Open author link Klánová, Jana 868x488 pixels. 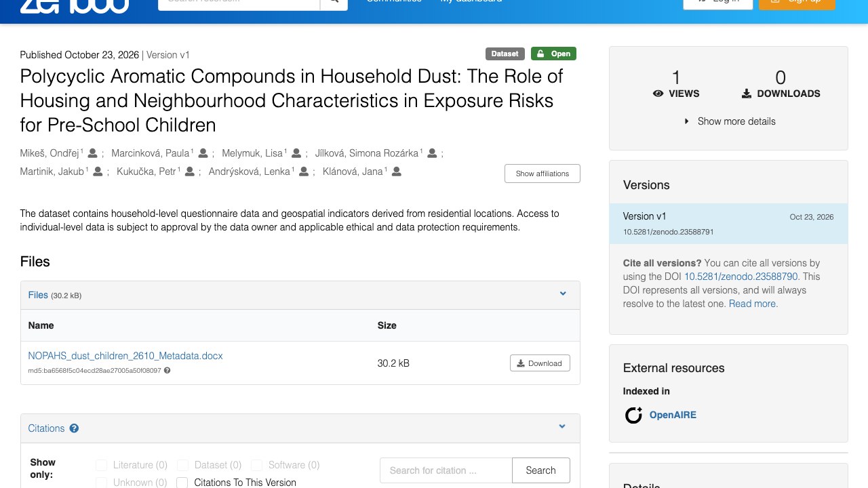tap(353, 171)
